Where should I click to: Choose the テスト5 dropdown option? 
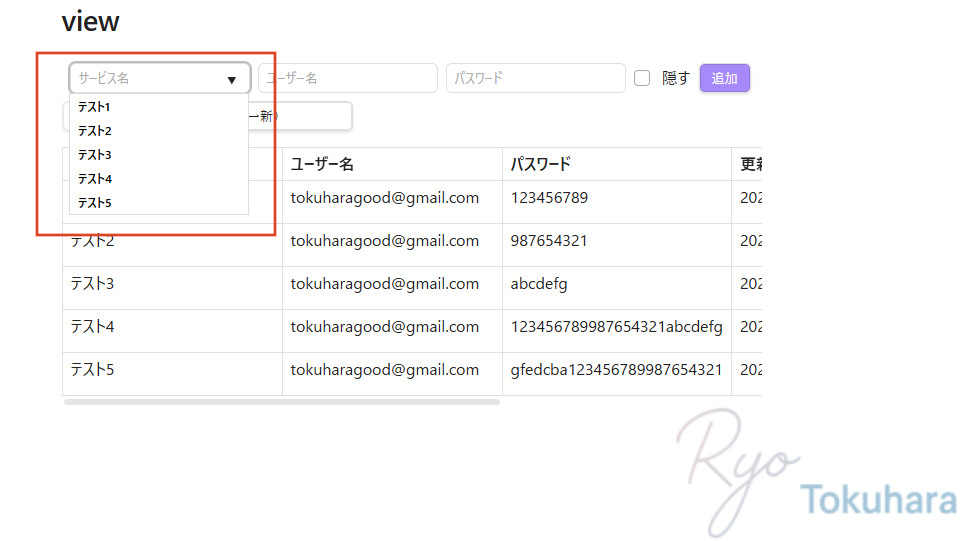pyautogui.click(x=95, y=203)
